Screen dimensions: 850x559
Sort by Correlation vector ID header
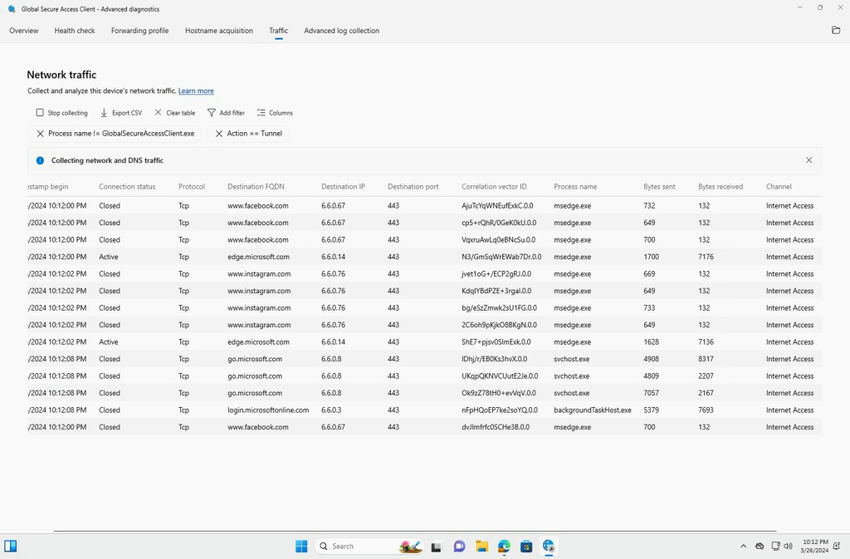[494, 187]
